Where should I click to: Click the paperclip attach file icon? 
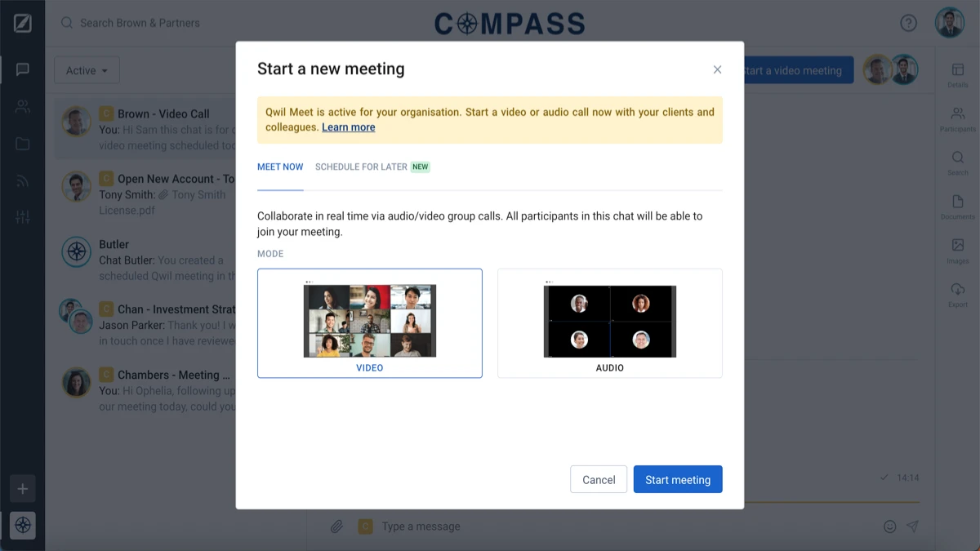336,527
